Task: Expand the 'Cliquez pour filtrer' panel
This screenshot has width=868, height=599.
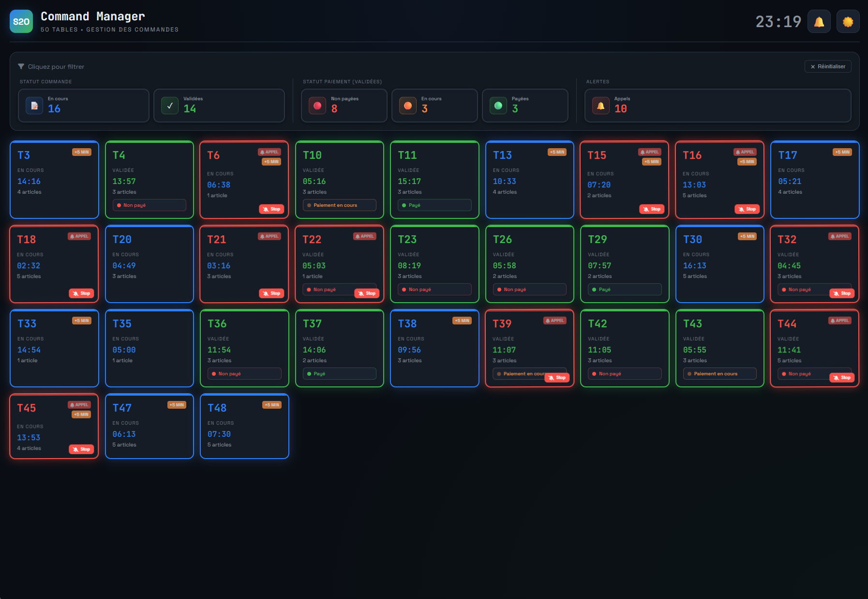Action: coord(56,66)
